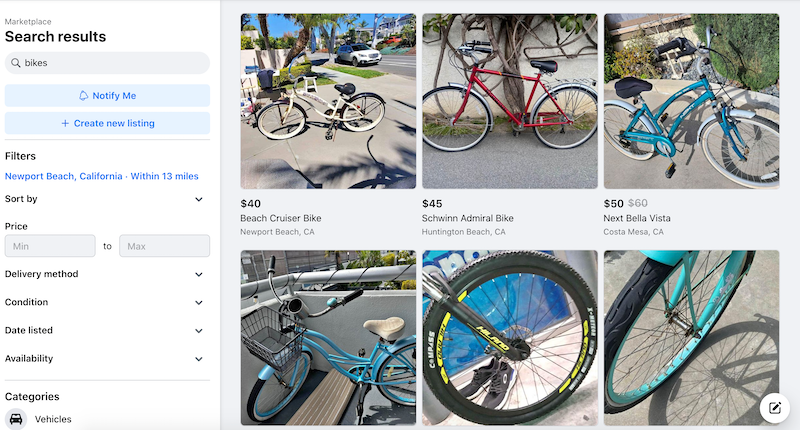Click the search magnifier icon

coord(16,63)
